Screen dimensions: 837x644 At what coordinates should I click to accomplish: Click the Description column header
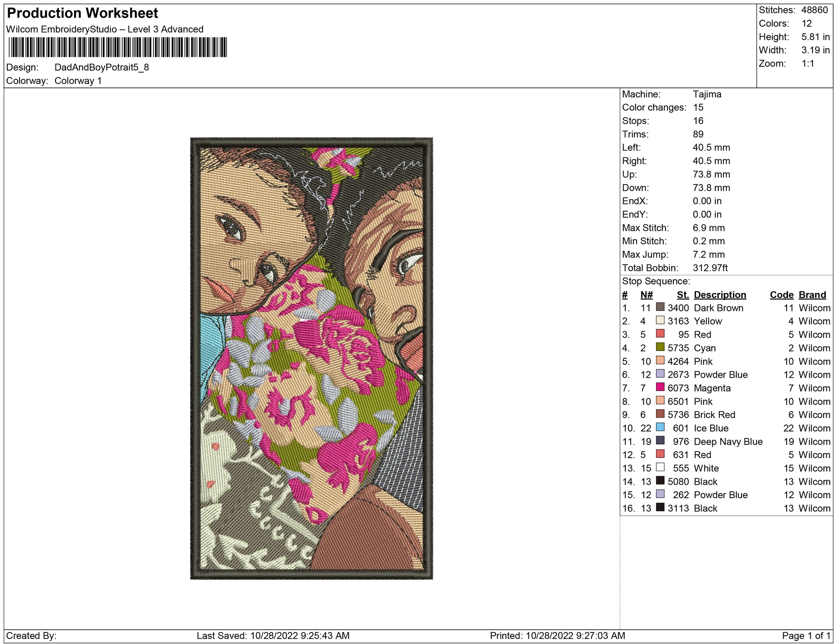720,295
